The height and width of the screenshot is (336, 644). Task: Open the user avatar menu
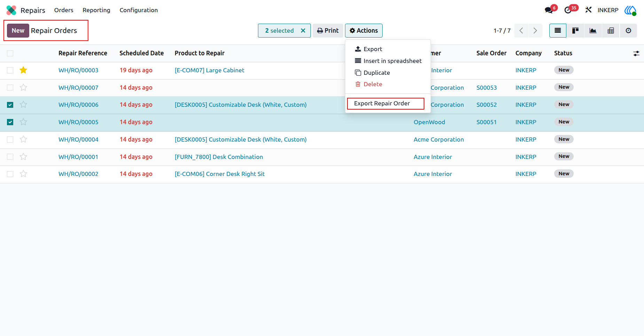pyautogui.click(x=630, y=10)
